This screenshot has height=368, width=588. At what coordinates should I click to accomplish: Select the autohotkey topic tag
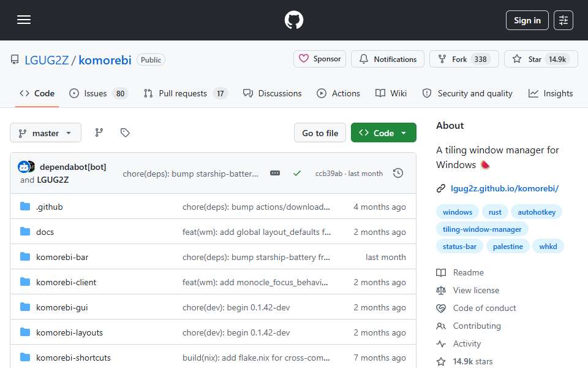point(537,212)
